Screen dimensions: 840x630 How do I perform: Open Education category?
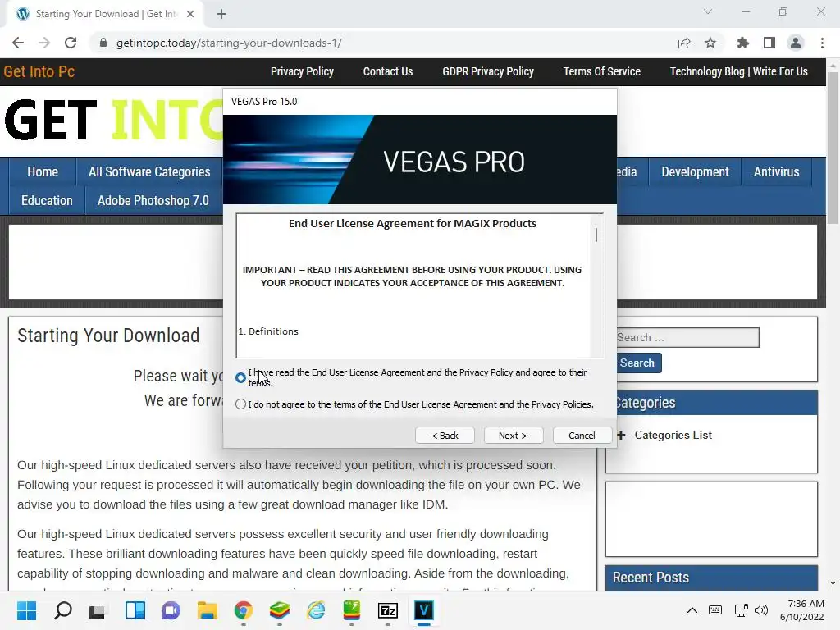(x=47, y=201)
